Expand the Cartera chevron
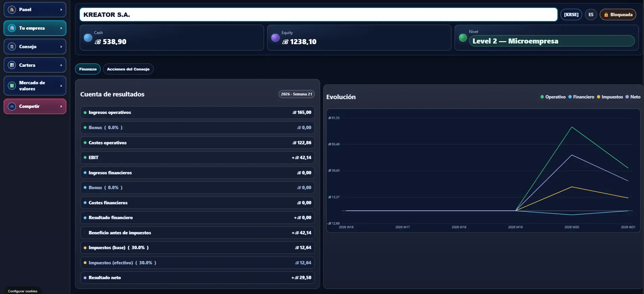 point(61,65)
